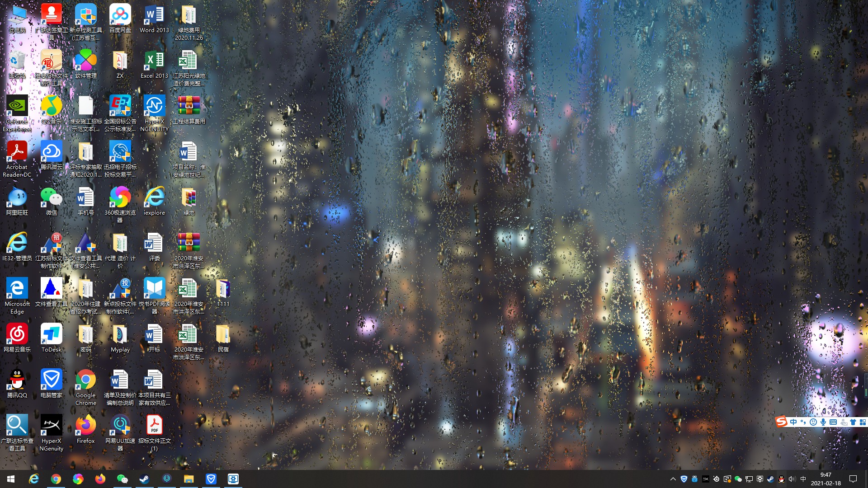The width and height of the screenshot is (868, 488).
Task: Open the action center notifications panel
Action: point(853,479)
